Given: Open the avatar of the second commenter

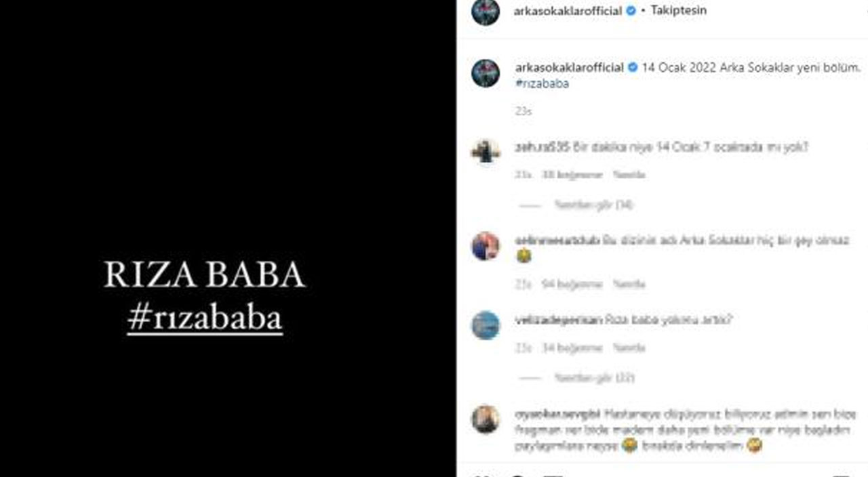Looking at the screenshot, I should pyautogui.click(x=486, y=246).
